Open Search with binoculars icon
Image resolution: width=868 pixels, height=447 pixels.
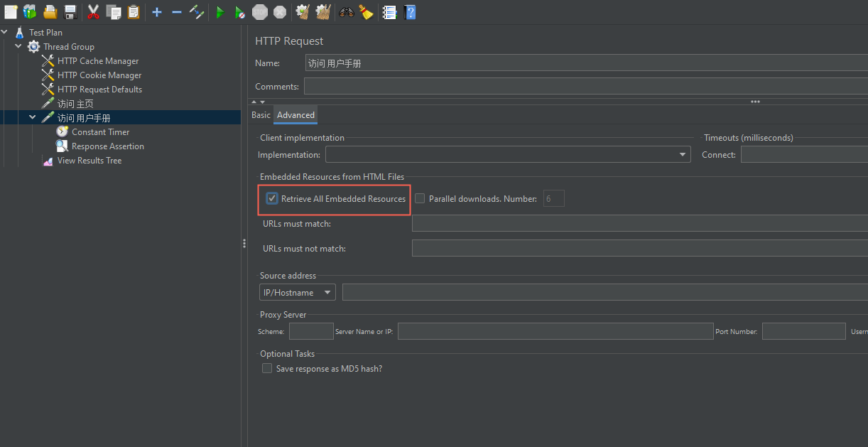(x=347, y=11)
